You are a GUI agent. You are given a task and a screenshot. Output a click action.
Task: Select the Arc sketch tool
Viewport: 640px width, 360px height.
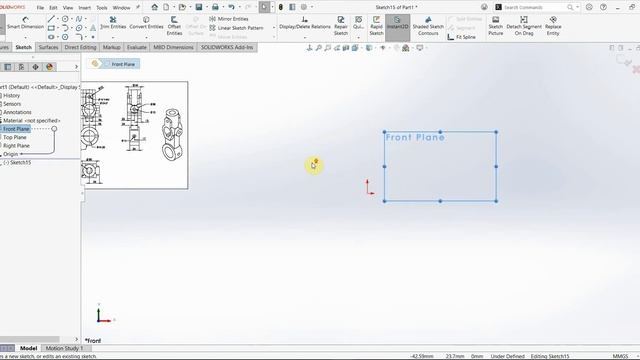(65, 28)
